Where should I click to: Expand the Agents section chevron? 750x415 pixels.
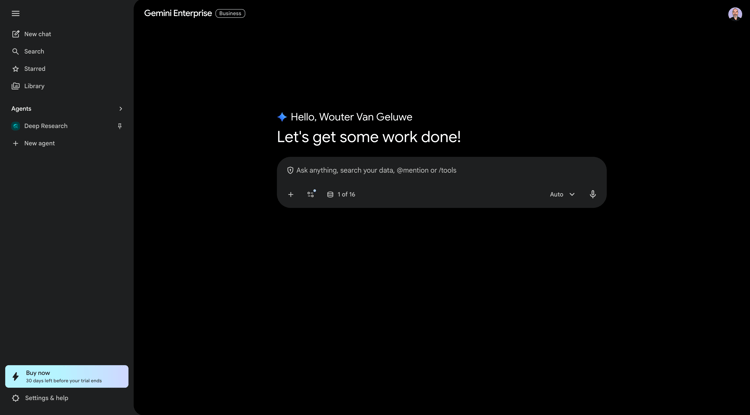[121, 109]
